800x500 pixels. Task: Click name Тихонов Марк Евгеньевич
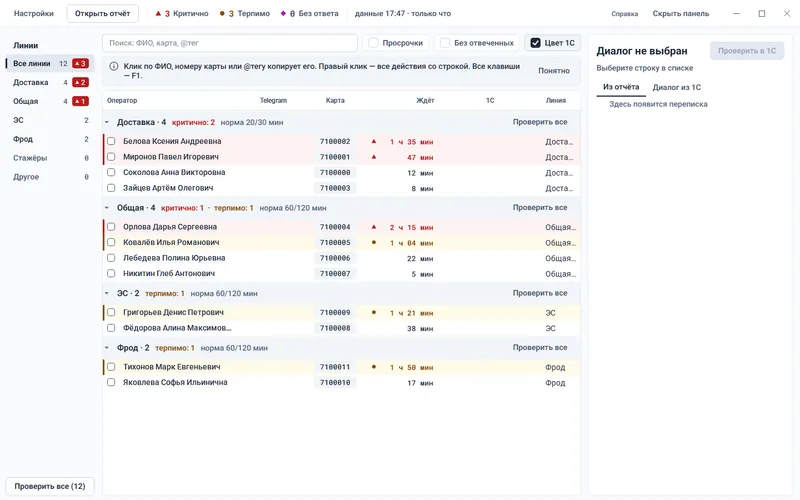tap(172, 367)
